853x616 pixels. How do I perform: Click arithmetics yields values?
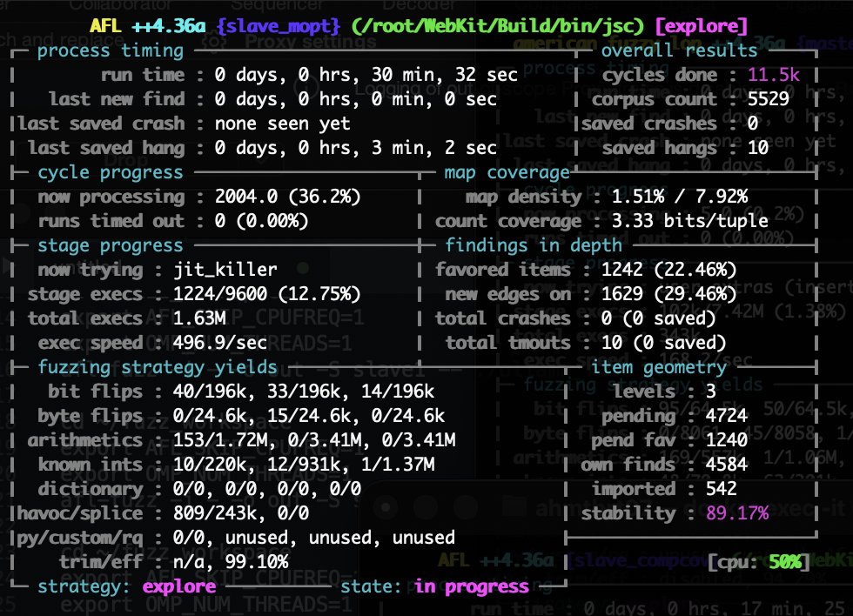coord(314,440)
